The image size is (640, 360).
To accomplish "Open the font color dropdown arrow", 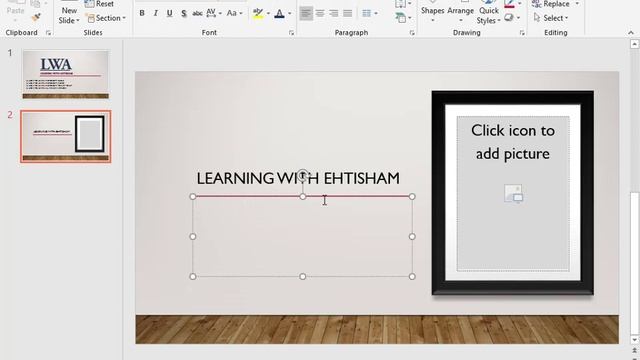I will point(289,13).
